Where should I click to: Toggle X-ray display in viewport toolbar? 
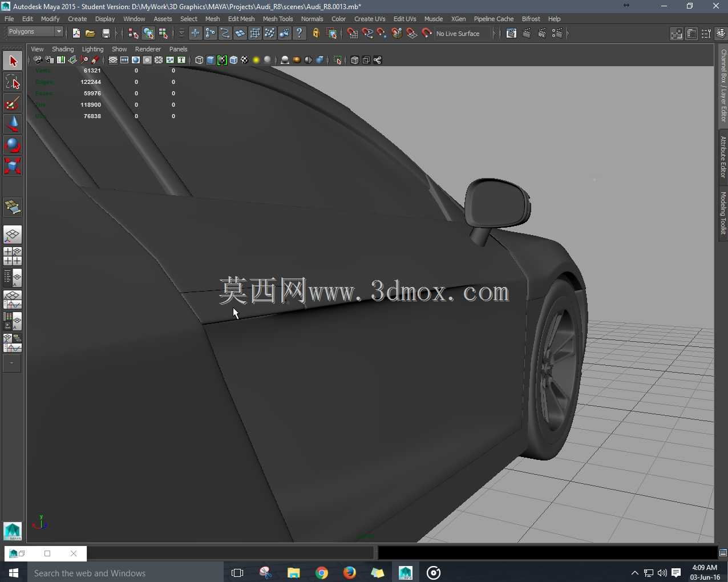pos(354,60)
